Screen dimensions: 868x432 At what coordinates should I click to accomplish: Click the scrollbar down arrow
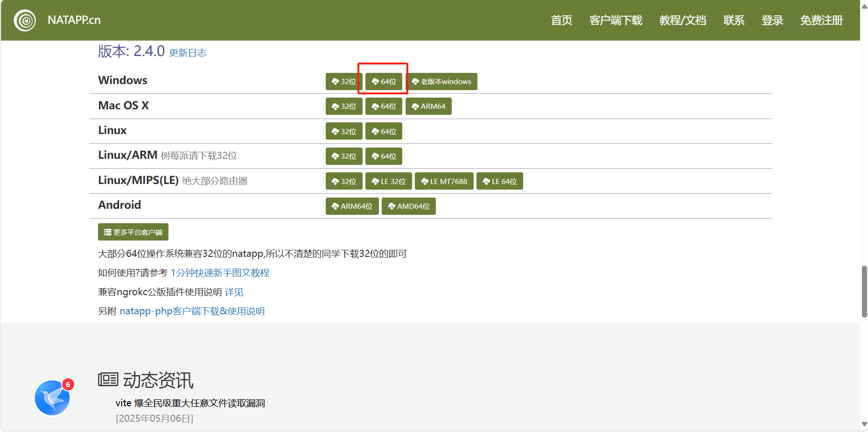point(864,425)
